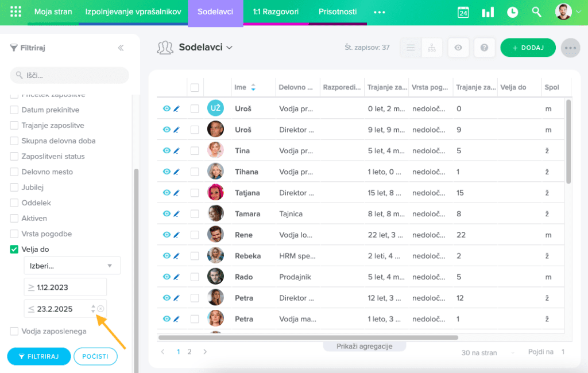Switch to the Prisotnosti tab

337,12
